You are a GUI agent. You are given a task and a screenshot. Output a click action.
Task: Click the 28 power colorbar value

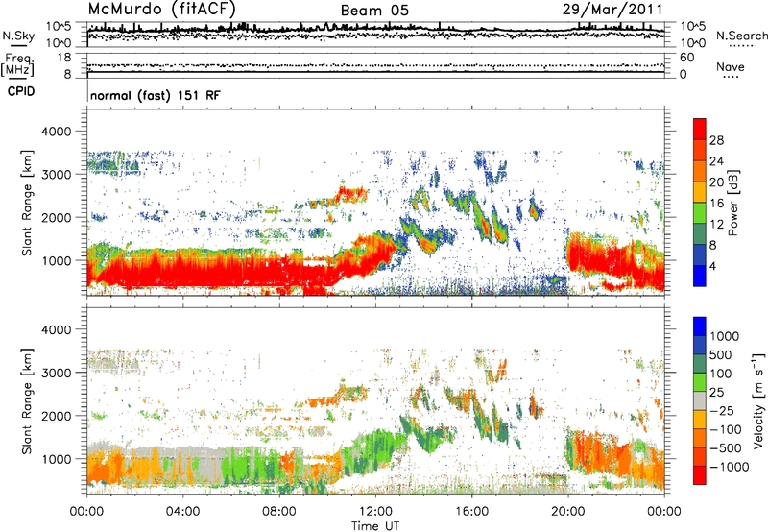716,140
